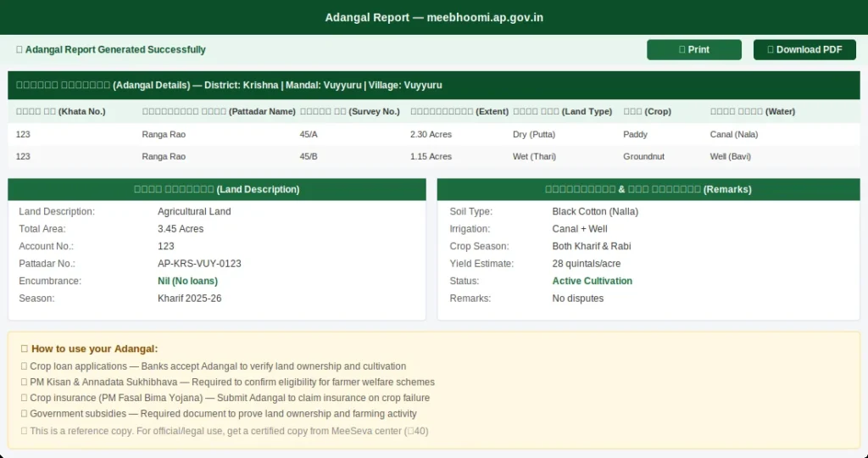The image size is (868, 458).
Task: Select the Dry (Putta) land type cell
Action: pyautogui.click(x=534, y=135)
